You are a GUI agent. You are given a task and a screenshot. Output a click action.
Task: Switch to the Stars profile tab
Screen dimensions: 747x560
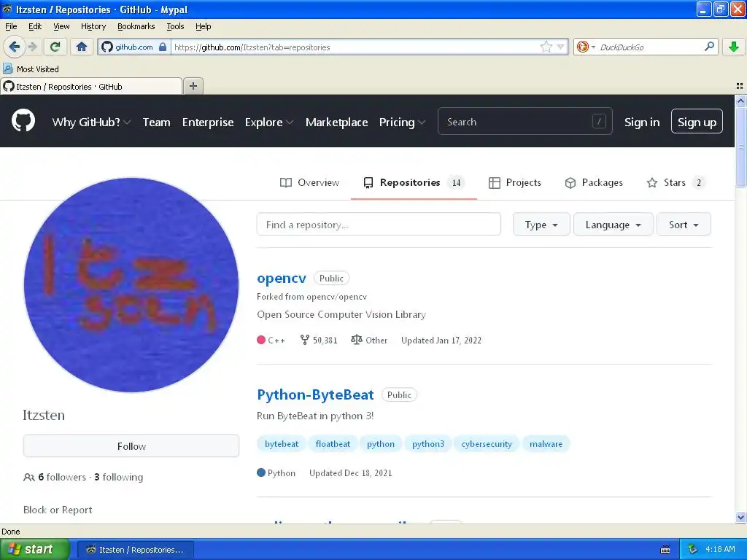[676, 183]
